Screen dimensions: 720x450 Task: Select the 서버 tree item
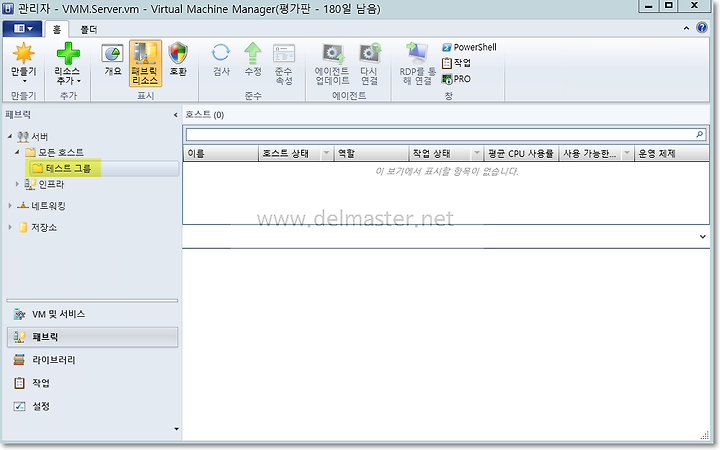pyautogui.click(x=32, y=136)
